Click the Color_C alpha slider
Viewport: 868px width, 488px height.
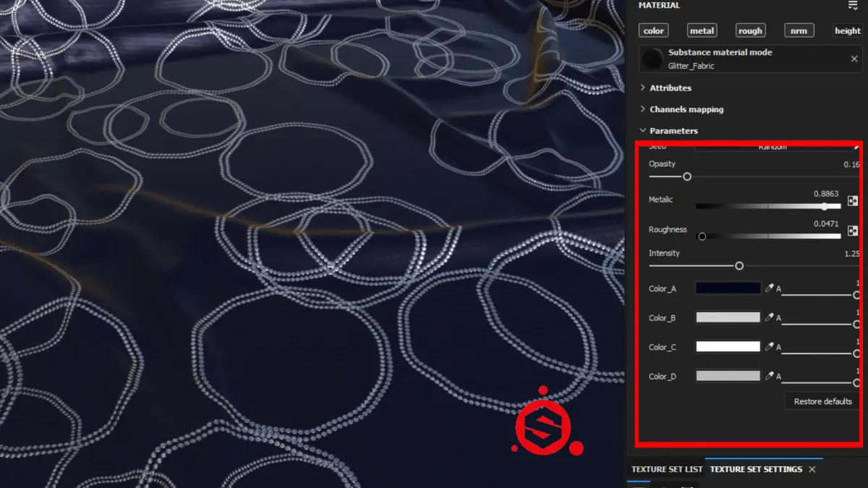pos(821,354)
